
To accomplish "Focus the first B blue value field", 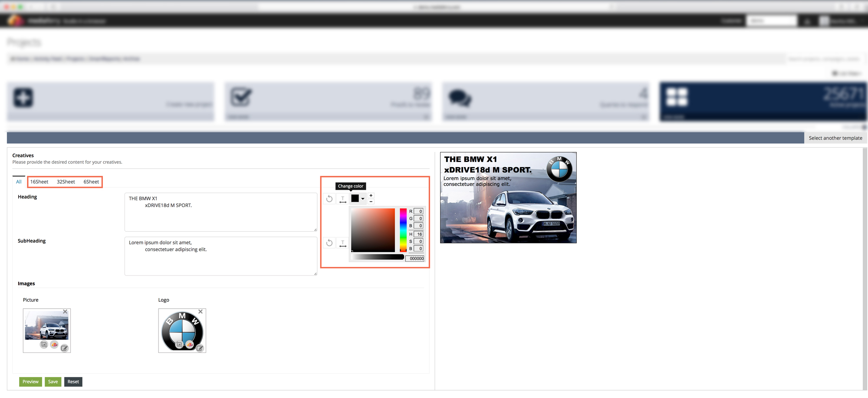I will 419,226.
